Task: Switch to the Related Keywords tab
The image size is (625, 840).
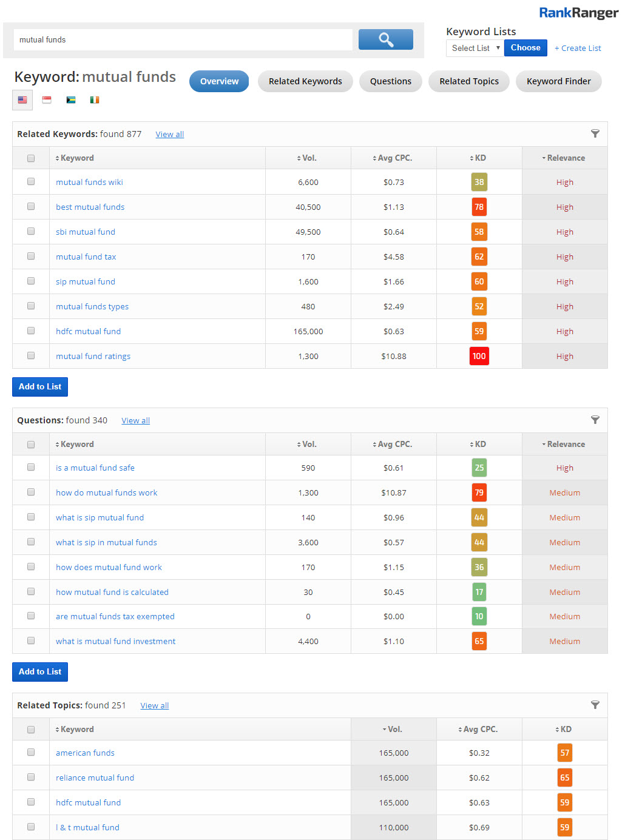Action: coord(305,81)
